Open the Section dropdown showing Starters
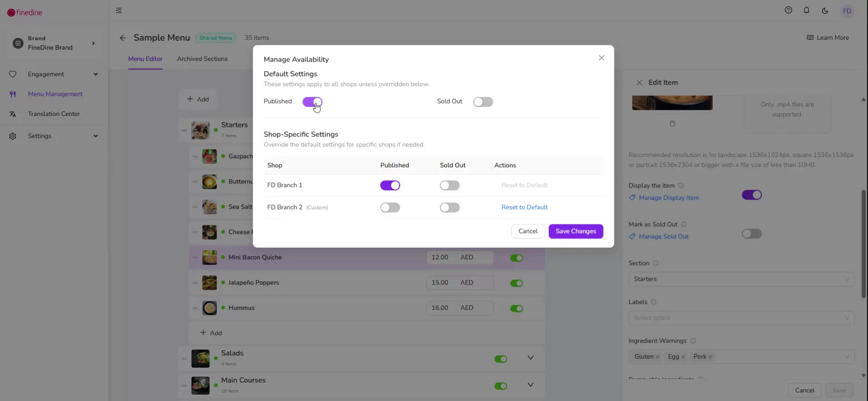 (x=741, y=279)
